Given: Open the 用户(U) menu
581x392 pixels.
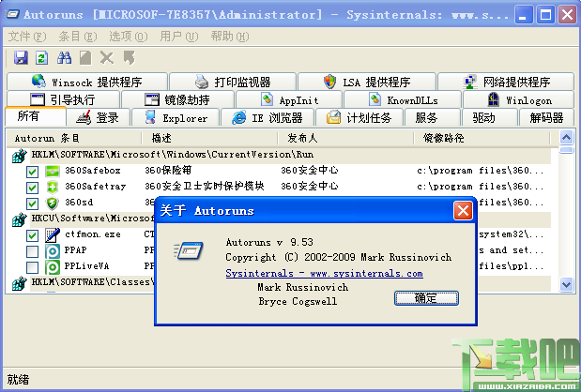Looking at the screenshot, I should (x=179, y=37).
